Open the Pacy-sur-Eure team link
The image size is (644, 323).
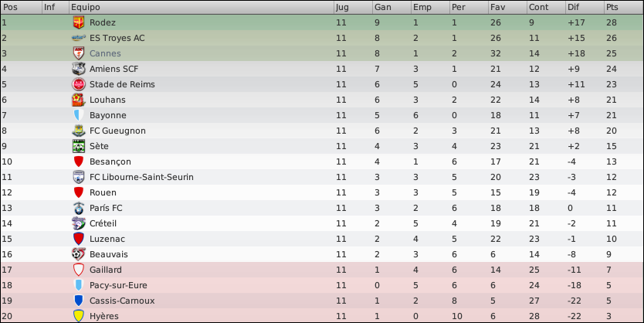point(118,285)
